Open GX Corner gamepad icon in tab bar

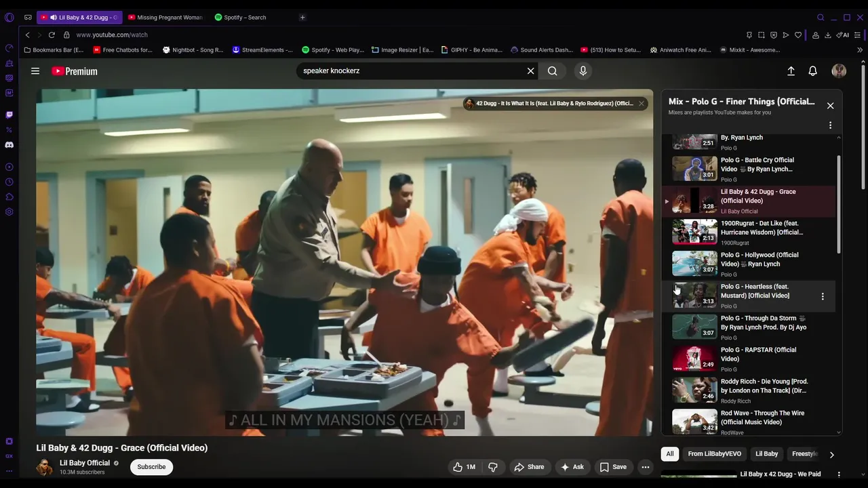[28, 18]
